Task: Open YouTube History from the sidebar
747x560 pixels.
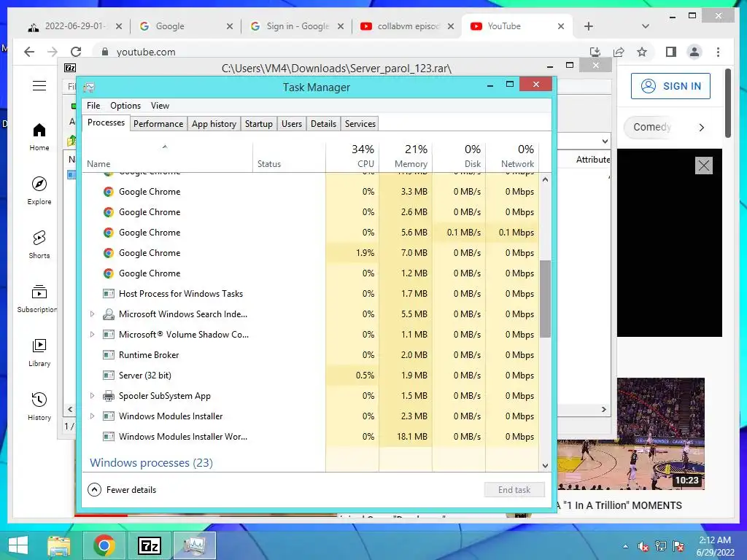Action: (x=39, y=405)
